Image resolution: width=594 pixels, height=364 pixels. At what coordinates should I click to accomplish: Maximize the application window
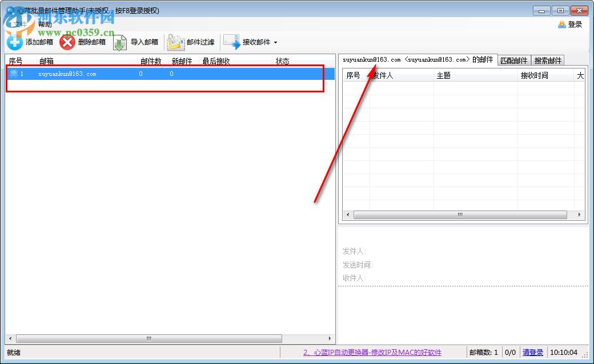pos(560,11)
